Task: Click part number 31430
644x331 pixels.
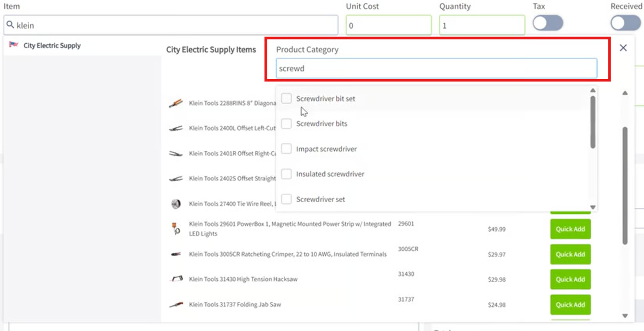Action: [x=406, y=274]
